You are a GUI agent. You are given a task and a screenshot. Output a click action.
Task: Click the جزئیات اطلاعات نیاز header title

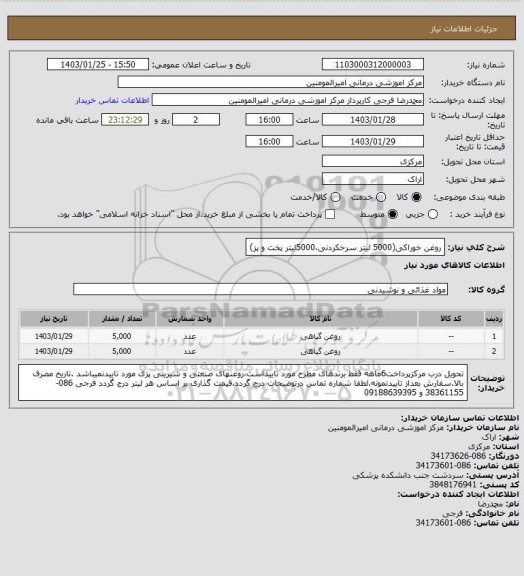point(464,29)
